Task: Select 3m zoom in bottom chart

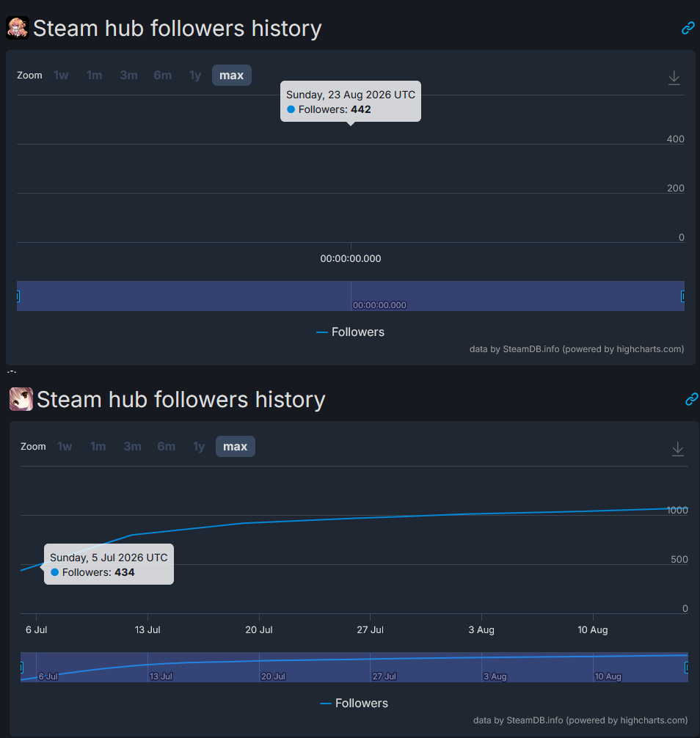Action: point(132,446)
